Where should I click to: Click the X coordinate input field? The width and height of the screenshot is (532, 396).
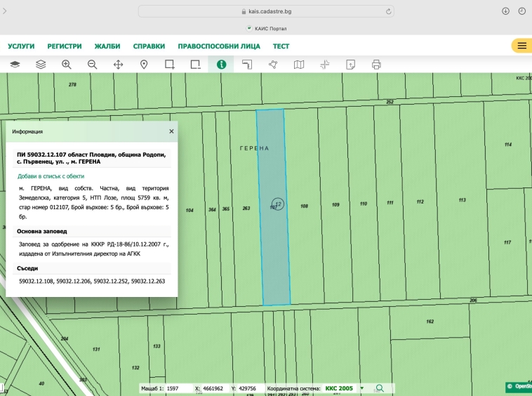pos(216,388)
